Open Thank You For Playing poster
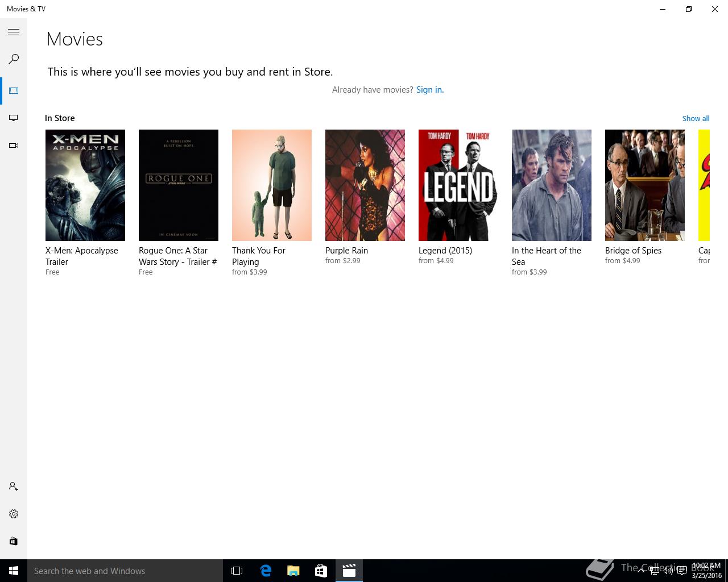This screenshot has width=728, height=582. (272, 185)
